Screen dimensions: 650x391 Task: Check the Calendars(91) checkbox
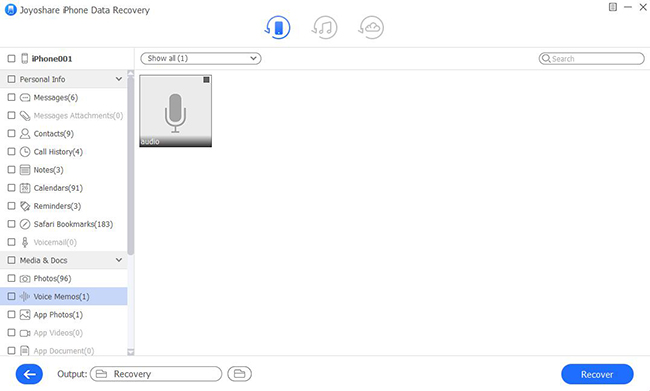[12, 188]
